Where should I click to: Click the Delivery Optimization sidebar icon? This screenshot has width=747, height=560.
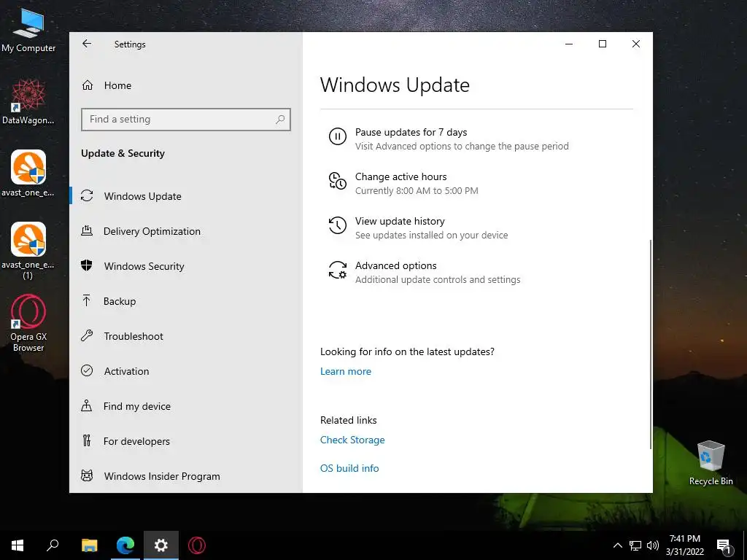(87, 231)
